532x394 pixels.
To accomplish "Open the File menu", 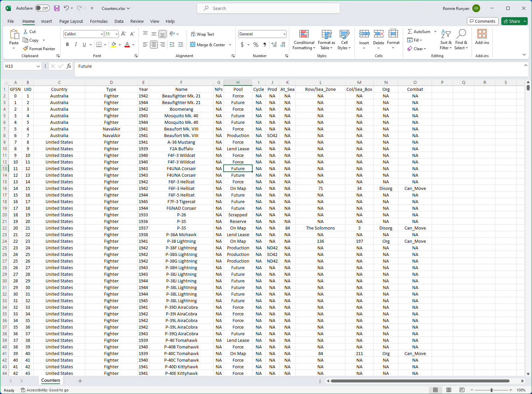I will tap(11, 21).
